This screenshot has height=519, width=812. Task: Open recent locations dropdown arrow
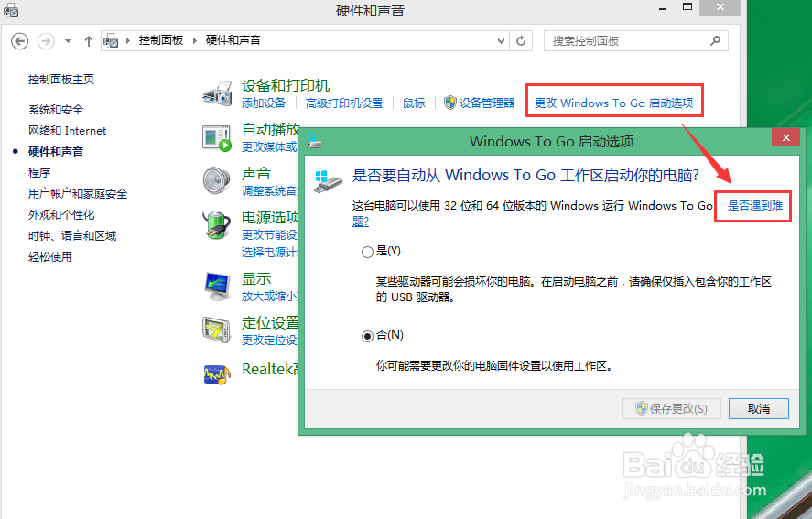click(68, 41)
